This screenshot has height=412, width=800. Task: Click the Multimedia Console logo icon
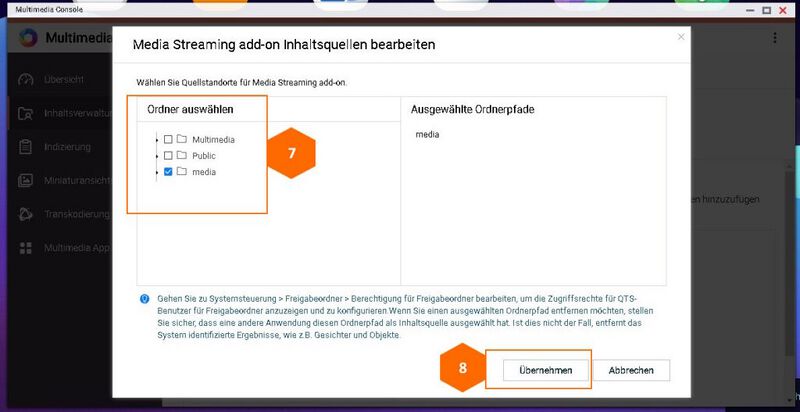coord(28,38)
